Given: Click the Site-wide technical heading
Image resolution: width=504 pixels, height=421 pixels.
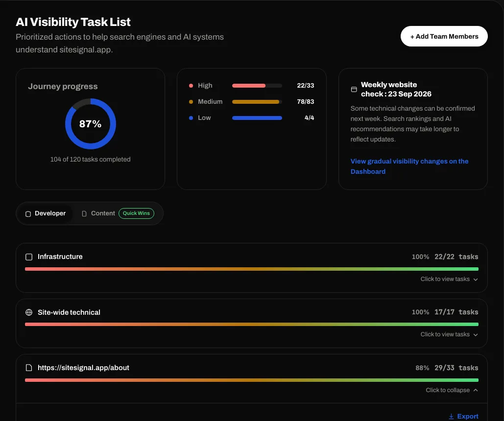Looking at the screenshot, I should coord(69,312).
